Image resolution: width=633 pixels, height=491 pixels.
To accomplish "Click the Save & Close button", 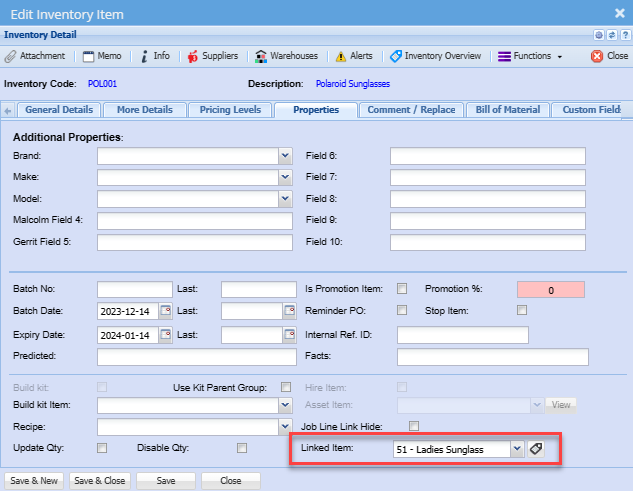I will tap(100, 480).
